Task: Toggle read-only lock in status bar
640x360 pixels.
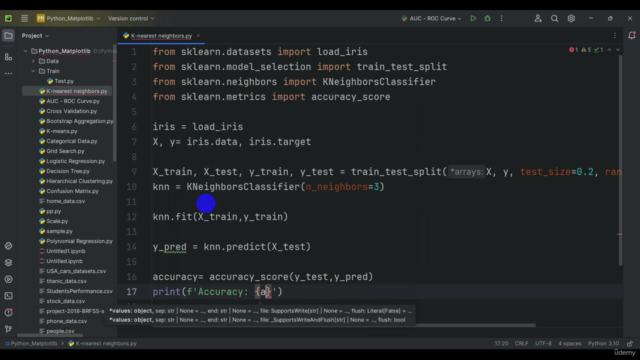Action: [x=630, y=344]
